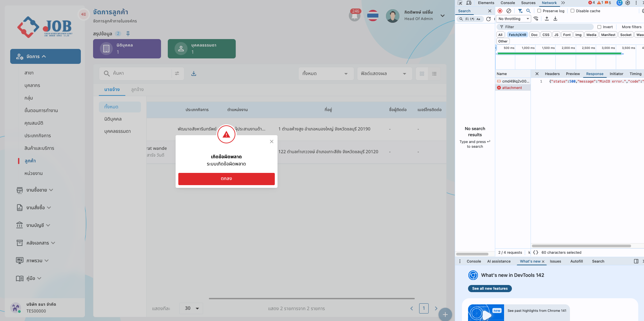This screenshot has width=644, height=321.
Task: Switch to the ลูกจ้าง tab
Action: pos(137,90)
